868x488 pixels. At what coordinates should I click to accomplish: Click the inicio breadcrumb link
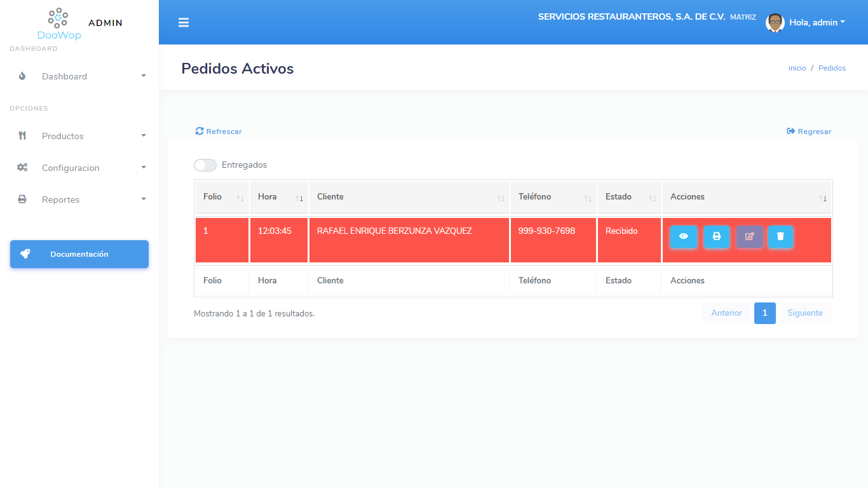(797, 68)
